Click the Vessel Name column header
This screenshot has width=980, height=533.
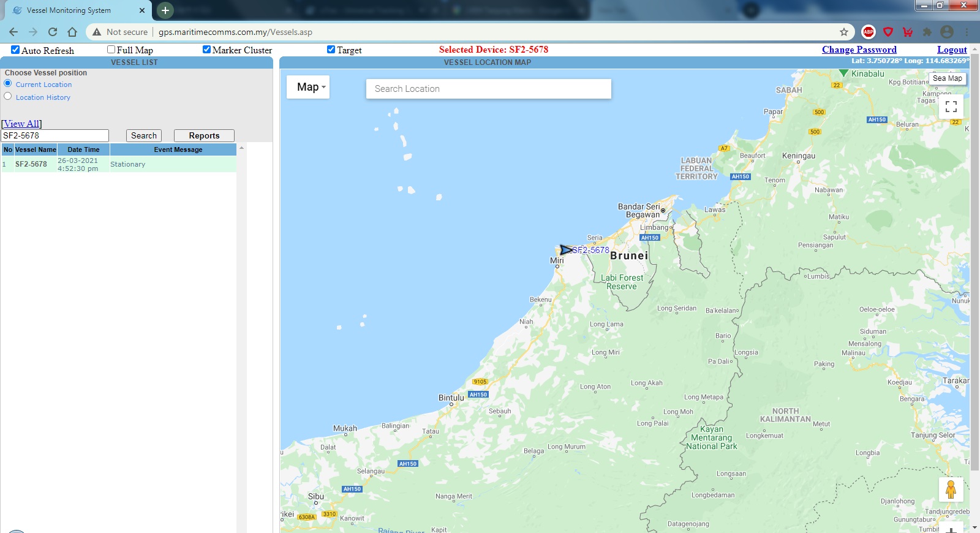coord(36,149)
